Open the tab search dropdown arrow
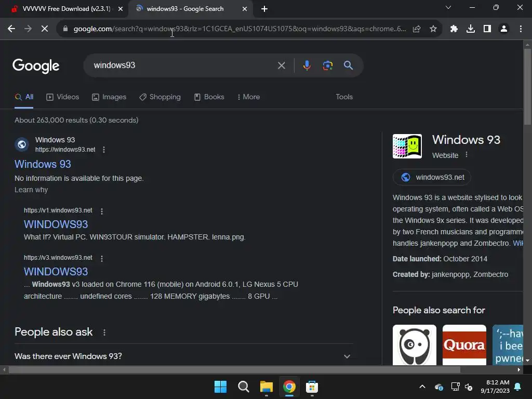This screenshot has width=532, height=399. [x=448, y=7]
